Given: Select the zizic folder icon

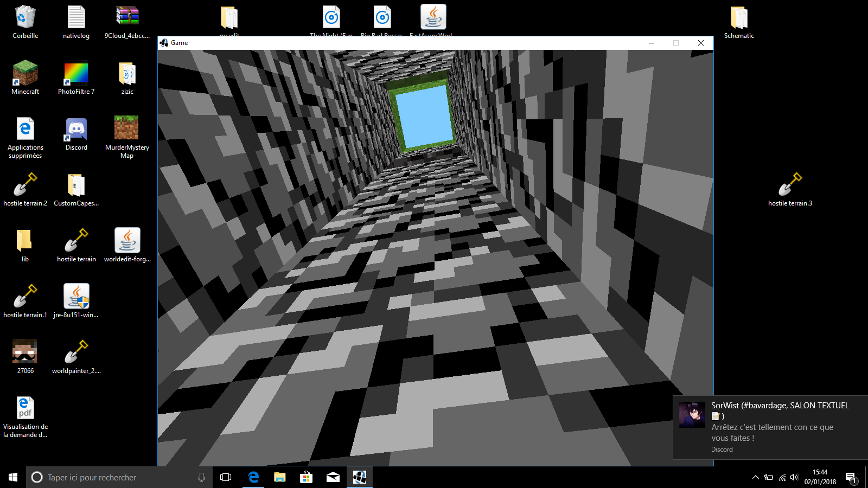Looking at the screenshot, I should (127, 73).
